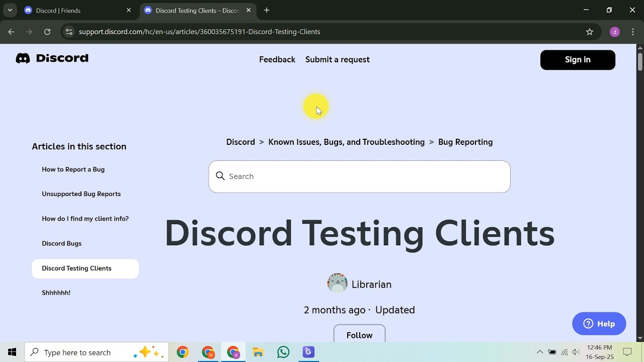The height and width of the screenshot is (362, 644).
Task: Open the notification center icon
Action: tap(627, 352)
